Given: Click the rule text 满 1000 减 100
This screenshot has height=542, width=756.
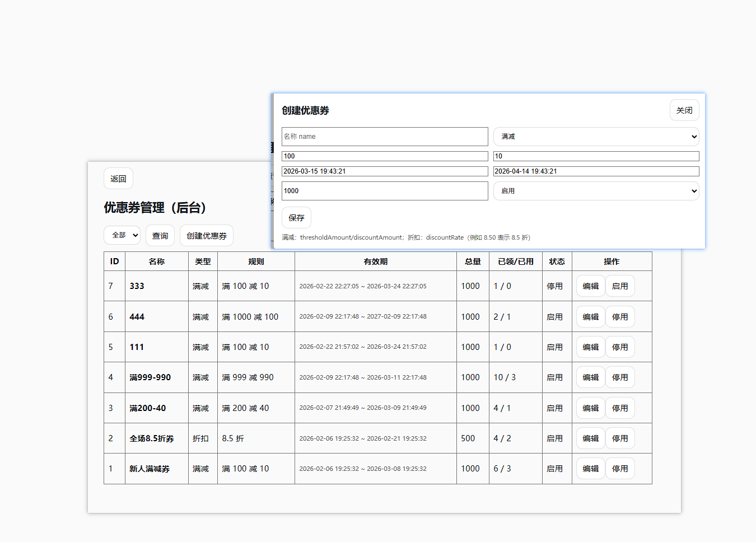Looking at the screenshot, I should click(250, 317).
